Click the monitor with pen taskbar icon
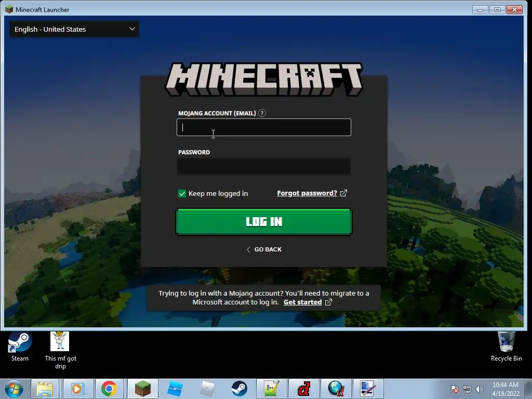The height and width of the screenshot is (399, 532). point(368,389)
